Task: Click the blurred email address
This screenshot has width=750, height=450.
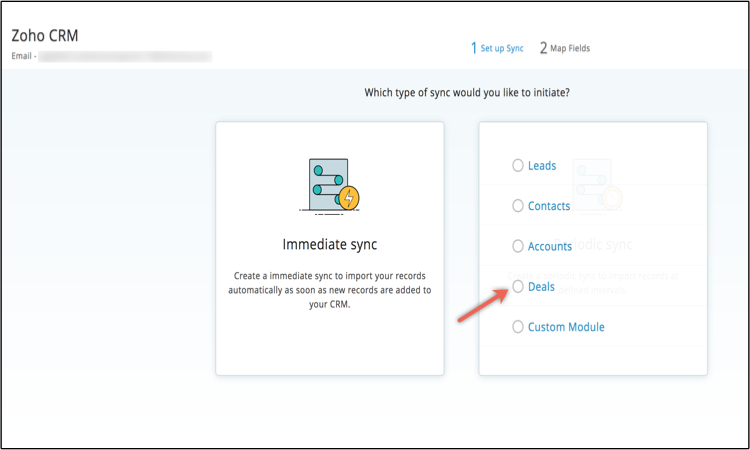Action: pos(125,57)
